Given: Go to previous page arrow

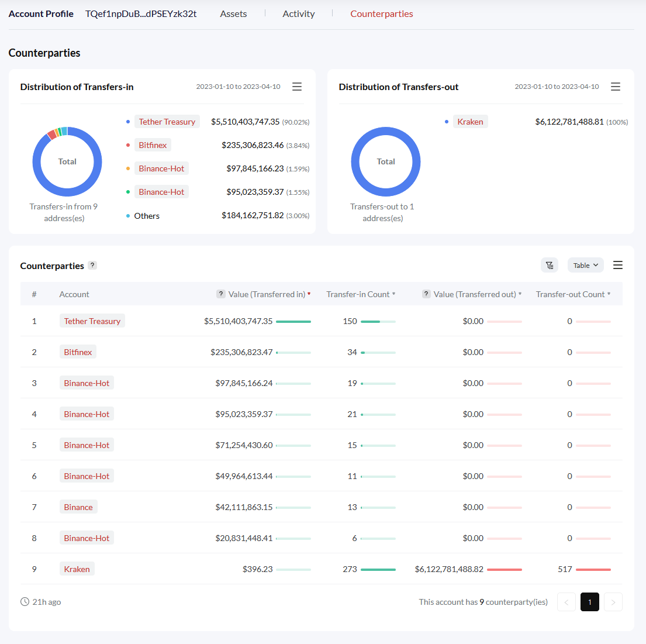Looking at the screenshot, I should 566,602.
